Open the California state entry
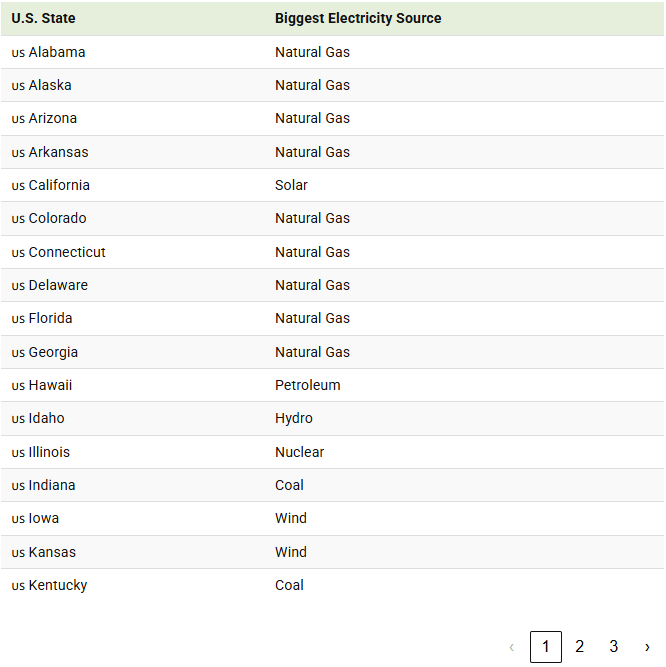 [x=58, y=185]
